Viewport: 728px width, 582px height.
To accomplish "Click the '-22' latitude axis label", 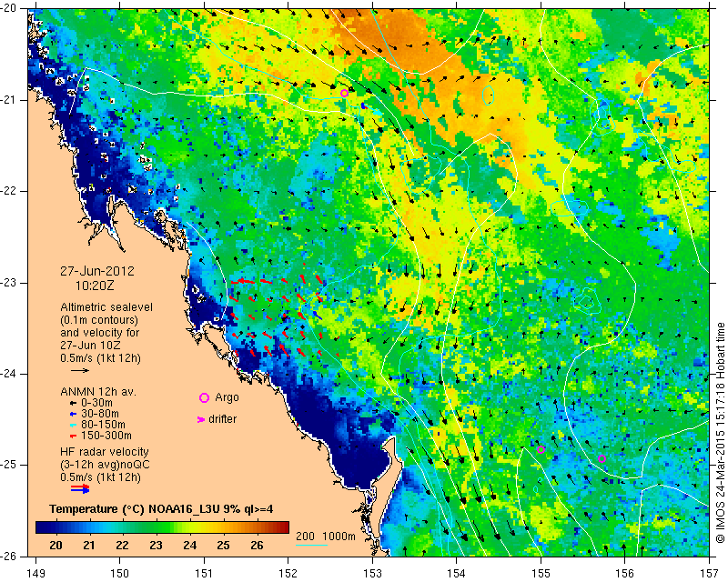I will [x=8, y=191].
